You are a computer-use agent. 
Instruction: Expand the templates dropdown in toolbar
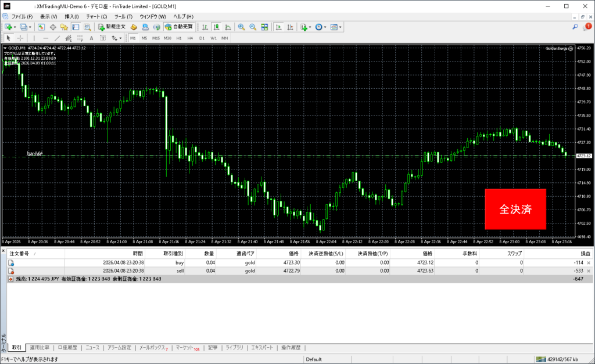point(340,27)
